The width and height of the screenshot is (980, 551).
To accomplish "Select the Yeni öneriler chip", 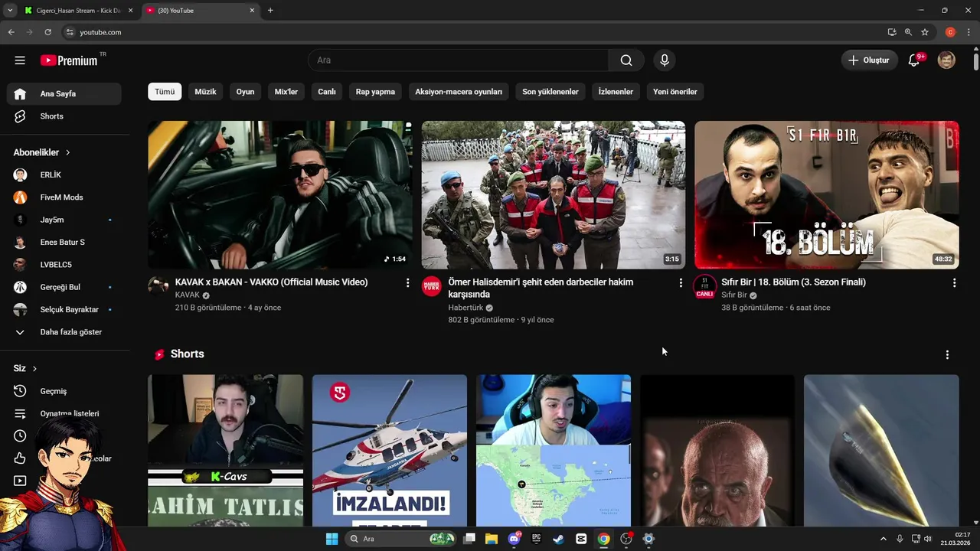I will pyautogui.click(x=675, y=92).
